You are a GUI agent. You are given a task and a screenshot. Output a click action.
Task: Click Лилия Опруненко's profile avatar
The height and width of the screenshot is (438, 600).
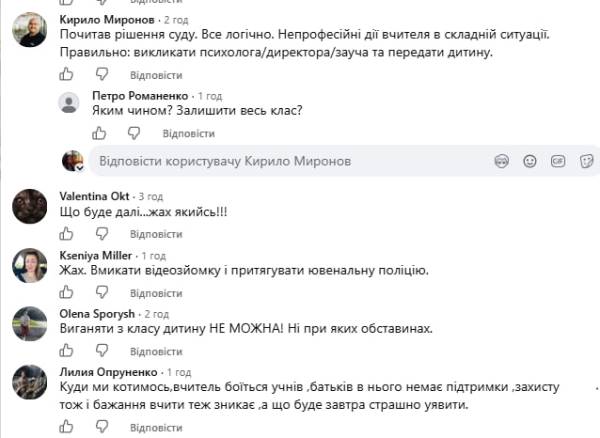click(x=30, y=382)
